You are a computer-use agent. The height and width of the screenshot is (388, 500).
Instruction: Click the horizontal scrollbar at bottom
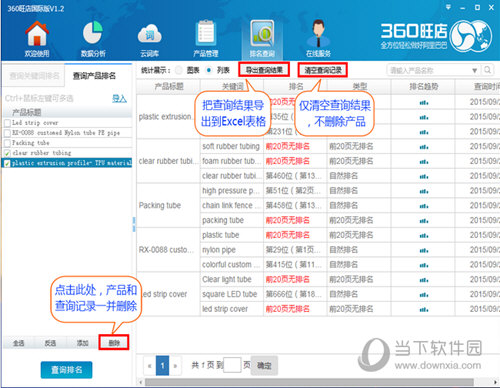[309, 382]
